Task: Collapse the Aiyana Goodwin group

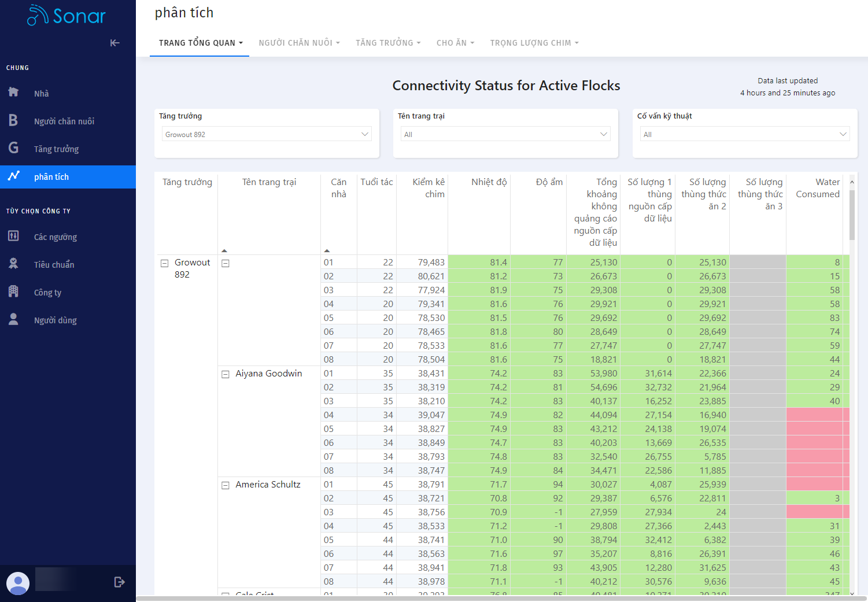Action: (x=226, y=374)
